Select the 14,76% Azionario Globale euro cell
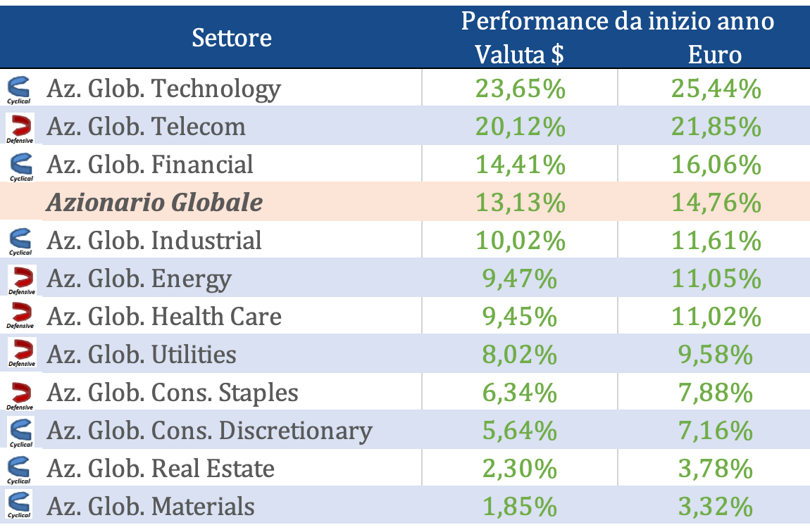810x532 pixels. (715, 203)
